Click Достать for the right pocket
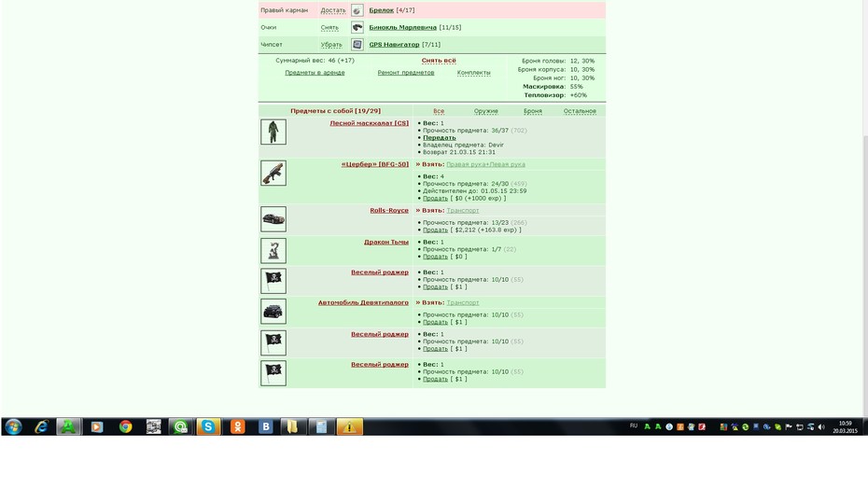The height and width of the screenshot is (488, 868). point(332,10)
